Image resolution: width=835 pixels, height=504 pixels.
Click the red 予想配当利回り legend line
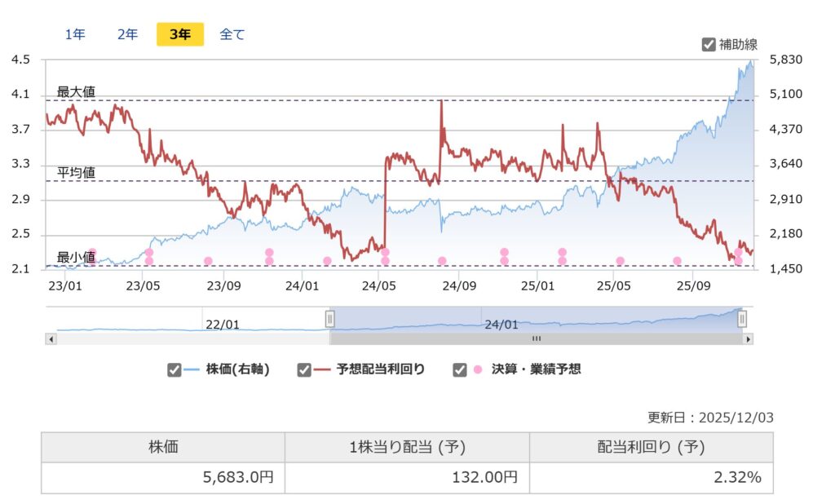(324, 369)
